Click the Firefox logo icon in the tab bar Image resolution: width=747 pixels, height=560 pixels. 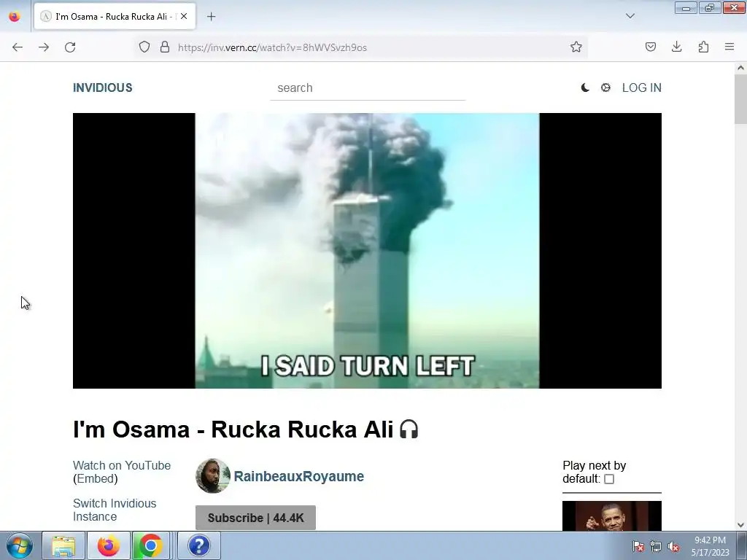pos(15,16)
